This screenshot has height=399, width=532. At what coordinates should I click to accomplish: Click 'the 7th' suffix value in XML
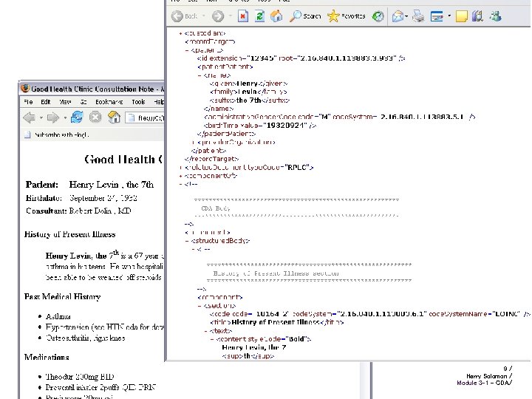pos(248,100)
